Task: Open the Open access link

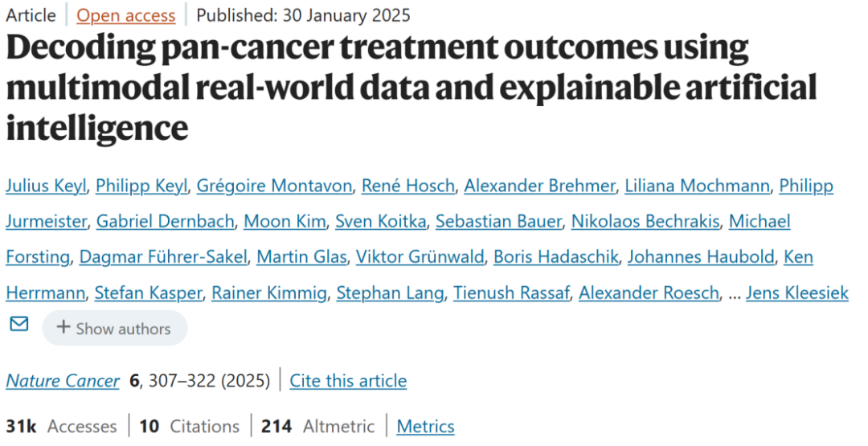Action: tap(125, 15)
